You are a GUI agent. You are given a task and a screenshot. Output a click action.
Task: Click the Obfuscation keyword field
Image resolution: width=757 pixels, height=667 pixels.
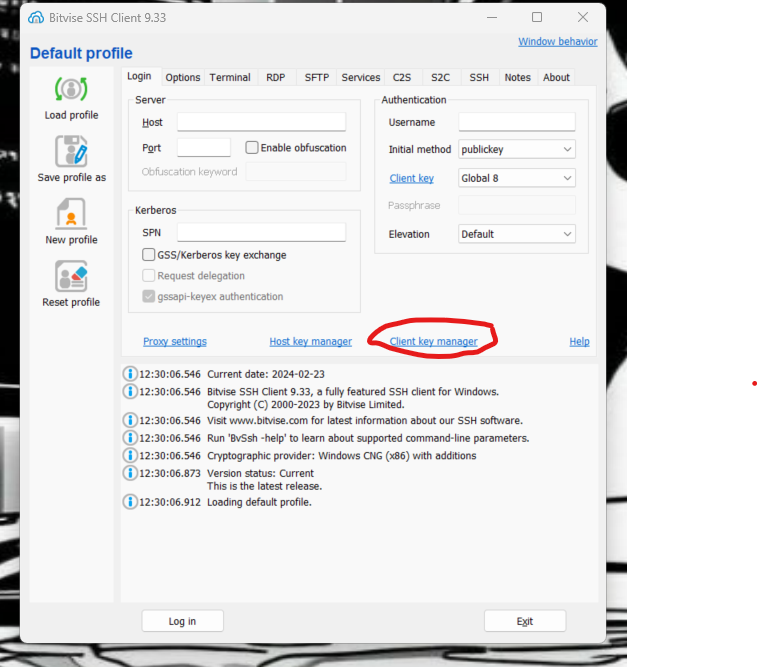[x=295, y=172]
